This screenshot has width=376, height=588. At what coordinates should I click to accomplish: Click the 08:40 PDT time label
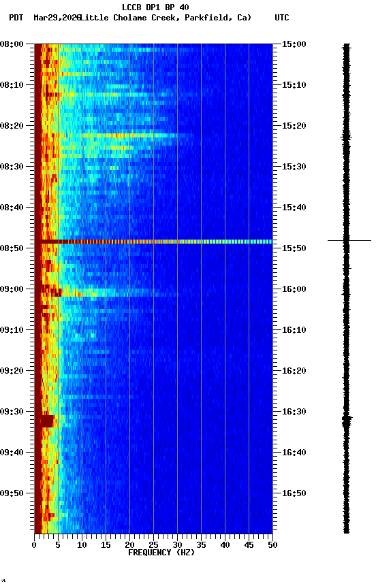click(12, 208)
